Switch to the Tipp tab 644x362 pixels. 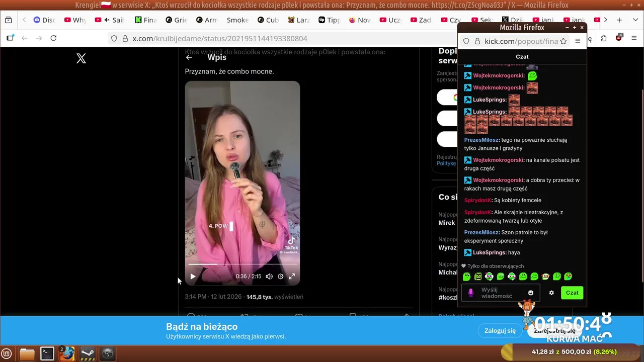click(330, 20)
